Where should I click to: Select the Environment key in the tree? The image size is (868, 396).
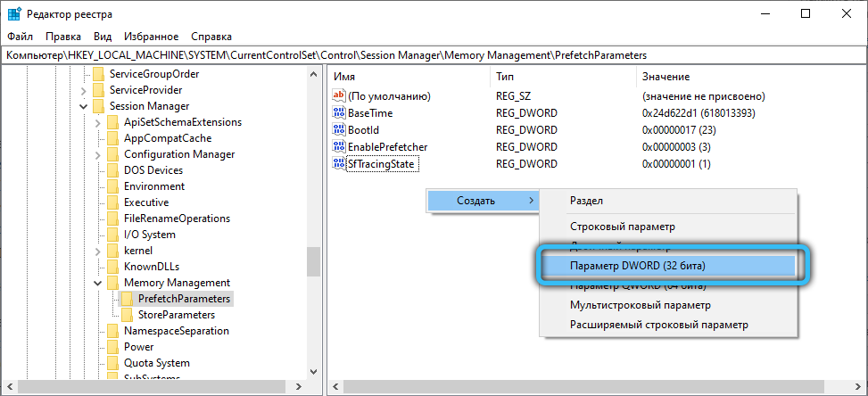click(154, 186)
